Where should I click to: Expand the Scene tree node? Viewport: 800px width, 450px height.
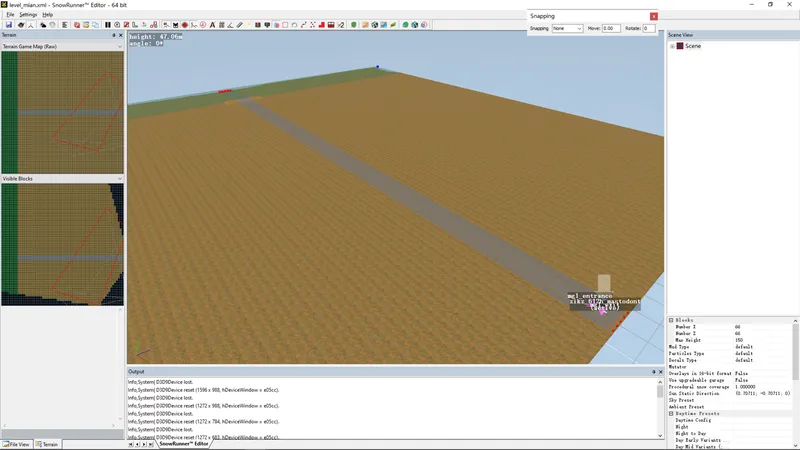tap(672, 46)
